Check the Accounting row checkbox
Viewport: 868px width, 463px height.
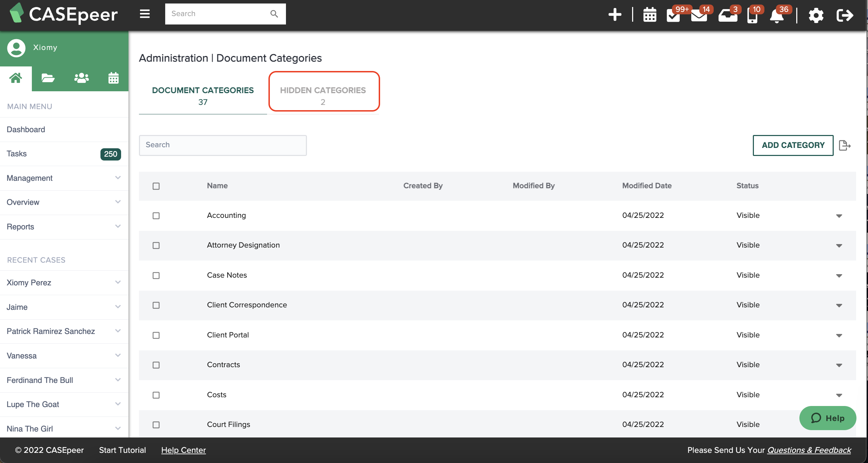156,216
